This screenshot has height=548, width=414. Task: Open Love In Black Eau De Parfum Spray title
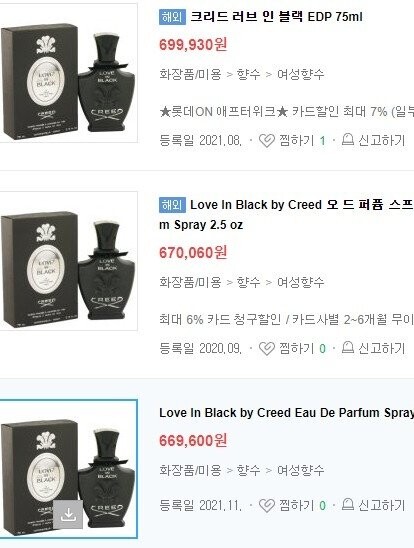click(286, 413)
